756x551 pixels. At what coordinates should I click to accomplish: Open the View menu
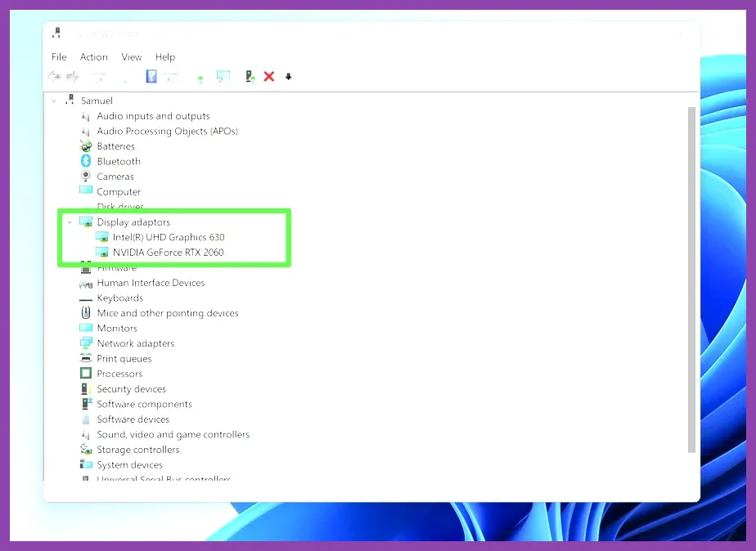pyautogui.click(x=132, y=57)
